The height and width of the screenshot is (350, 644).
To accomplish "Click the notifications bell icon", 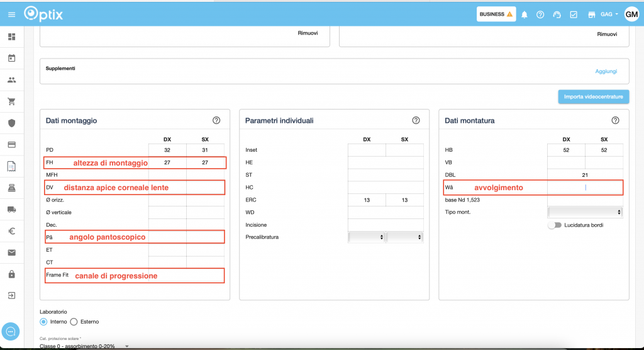I will point(524,14).
